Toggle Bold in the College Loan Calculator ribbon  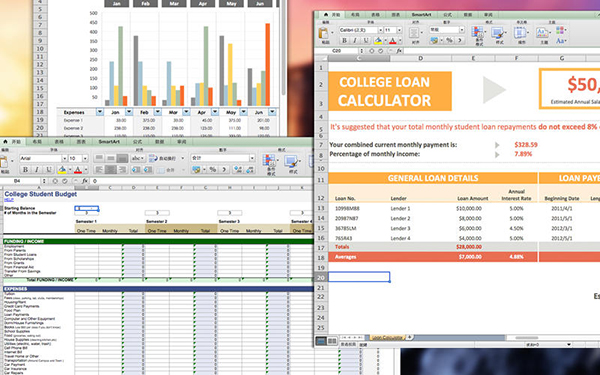(x=344, y=41)
